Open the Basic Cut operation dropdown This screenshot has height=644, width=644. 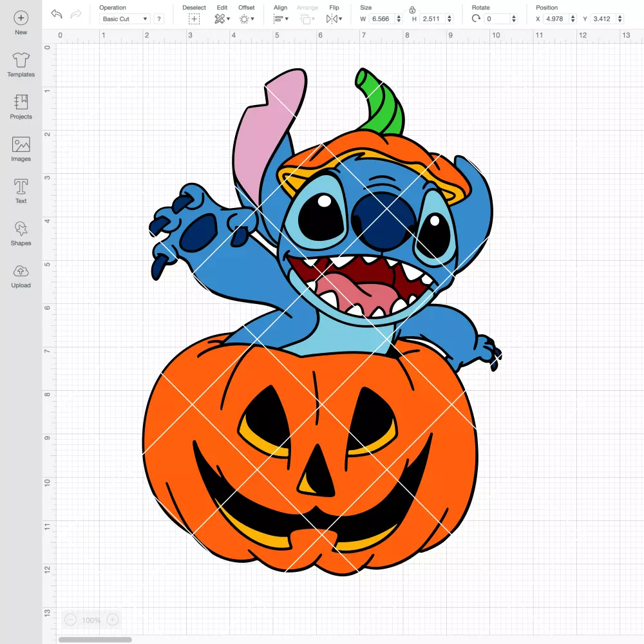tap(125, 19)
